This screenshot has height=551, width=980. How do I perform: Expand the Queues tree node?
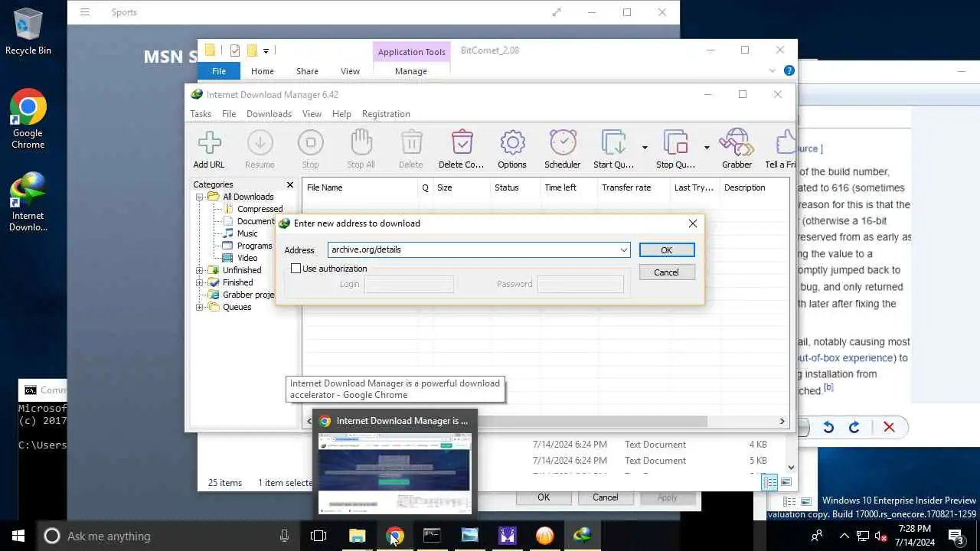200,307
